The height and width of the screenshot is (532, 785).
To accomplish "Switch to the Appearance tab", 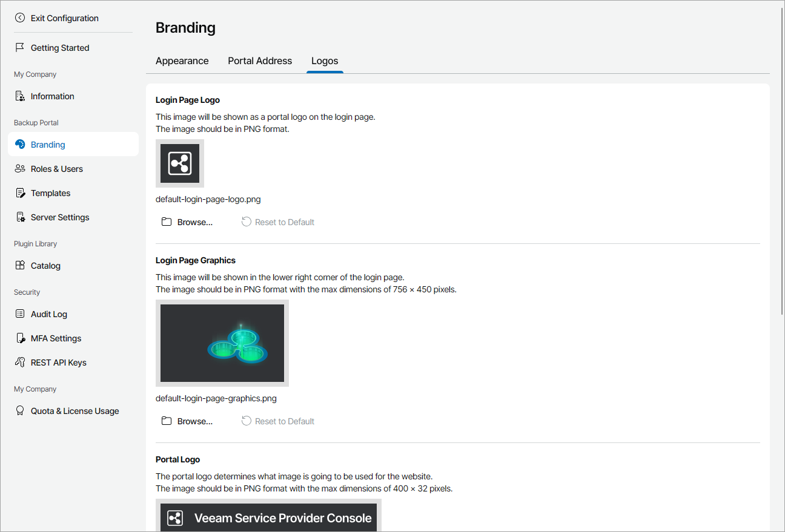I will coord(182,61).
